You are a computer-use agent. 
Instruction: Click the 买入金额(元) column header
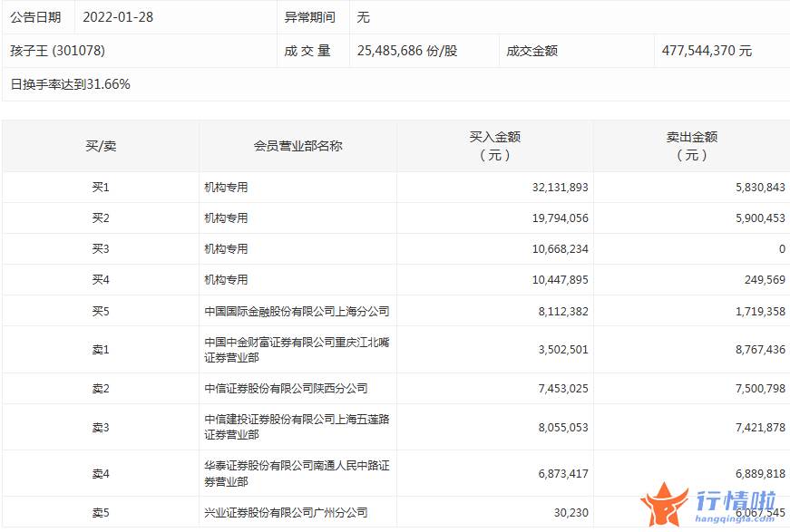[494, 146]
